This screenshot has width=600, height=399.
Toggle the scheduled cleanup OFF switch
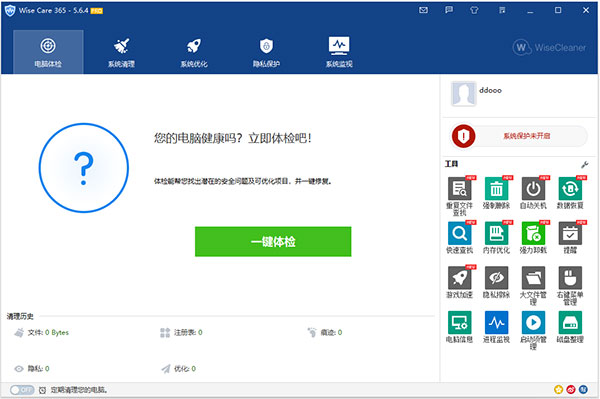[22, 390]
